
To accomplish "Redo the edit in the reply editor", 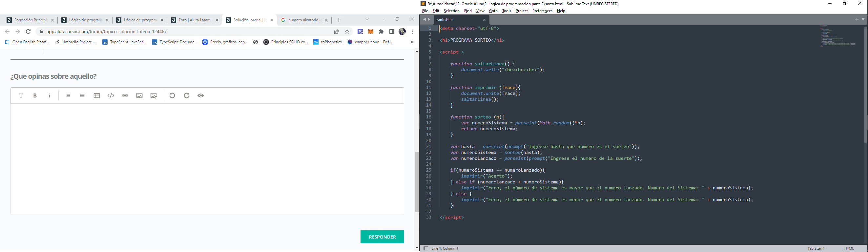I will point(187,96).
